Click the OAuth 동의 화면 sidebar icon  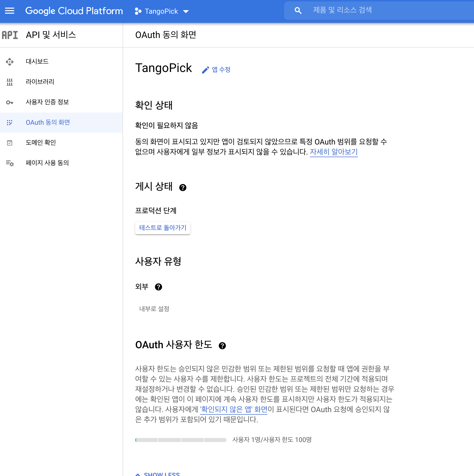point(10,123)
